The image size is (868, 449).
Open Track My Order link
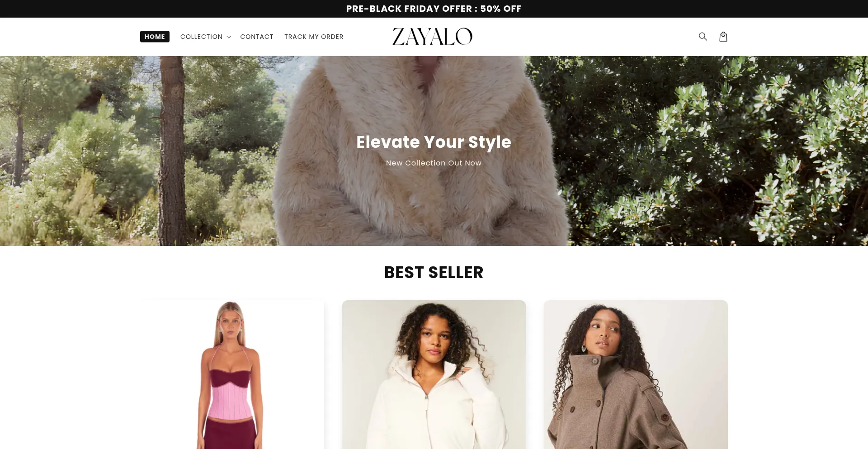(x=314, y=37)
